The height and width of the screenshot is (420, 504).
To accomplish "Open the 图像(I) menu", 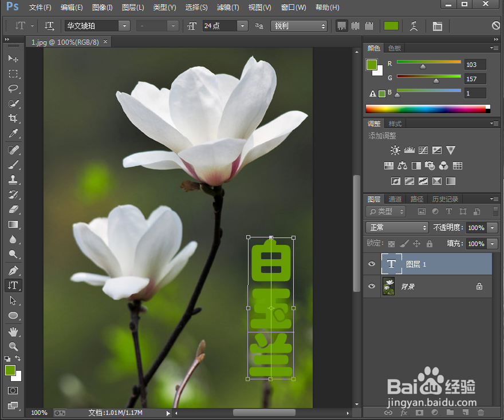I will pyautogui.click(x=102, y=7).
